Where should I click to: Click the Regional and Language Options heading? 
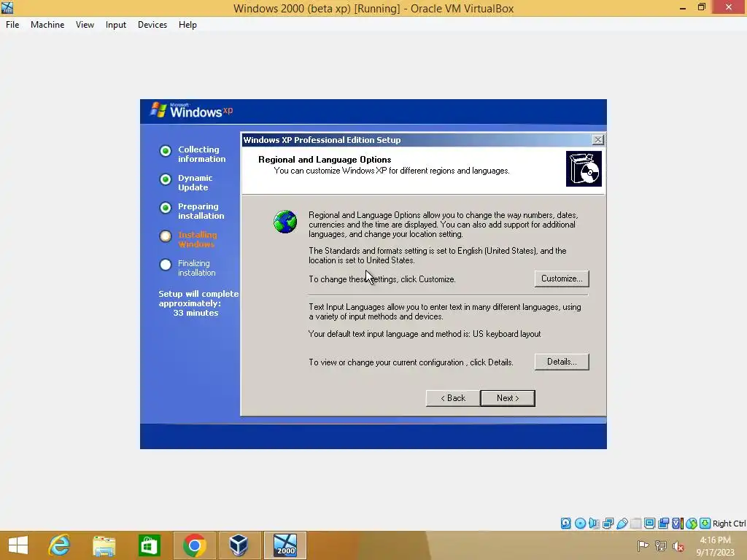point(325,160)
